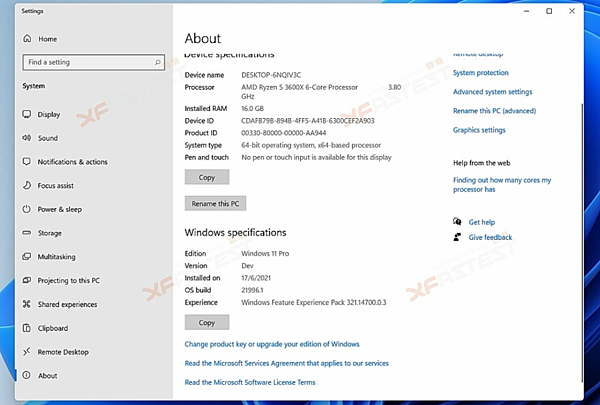Click the 16.0 GB installed RAM value

click(x=252, y=108)
